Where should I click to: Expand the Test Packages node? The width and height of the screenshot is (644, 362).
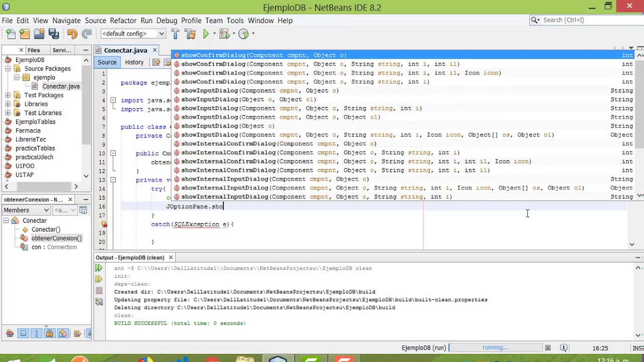click(x=8, y=95)
